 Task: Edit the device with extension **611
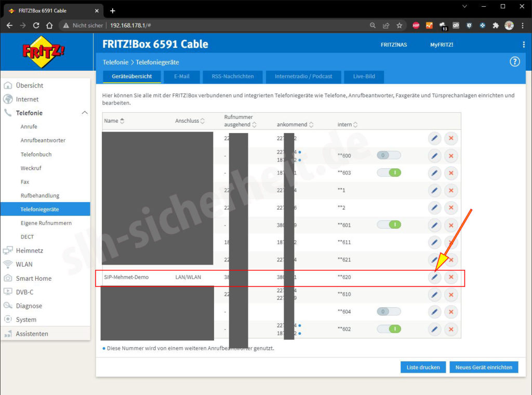tap(434, 242)
